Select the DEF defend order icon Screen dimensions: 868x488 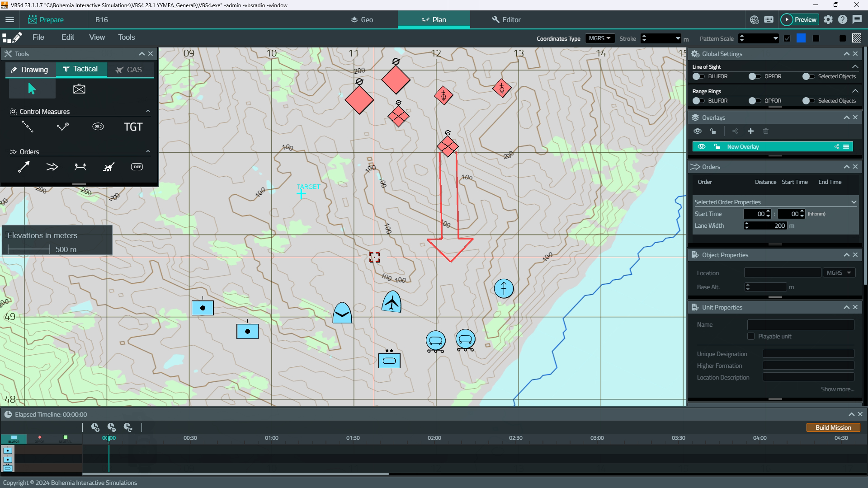coord(137,167)
